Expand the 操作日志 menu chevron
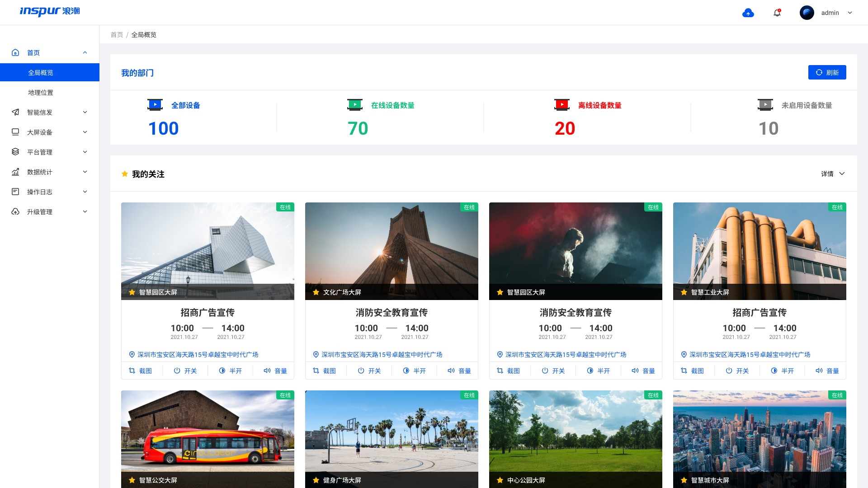This screenshot has height=488, width=868. click(85, 192)
